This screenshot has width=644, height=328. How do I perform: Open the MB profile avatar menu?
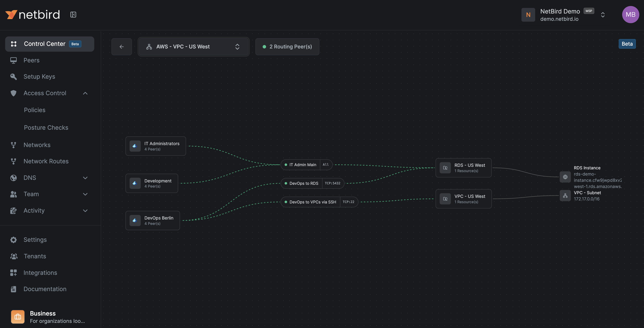point(630,14)
